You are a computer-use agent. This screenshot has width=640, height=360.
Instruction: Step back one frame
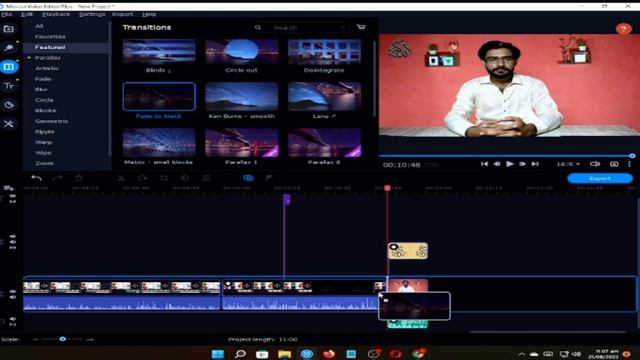pyautogui.click(x=497, y=164)
